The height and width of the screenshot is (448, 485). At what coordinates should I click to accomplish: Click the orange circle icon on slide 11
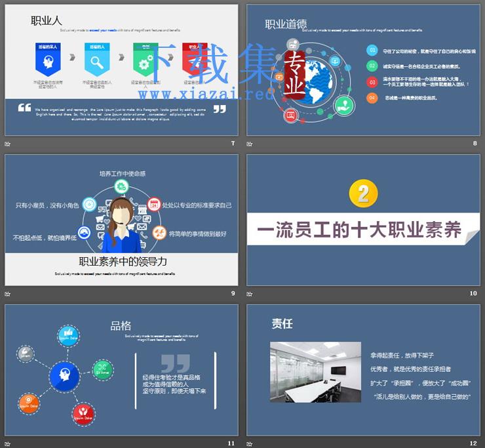tap(29, 403)
